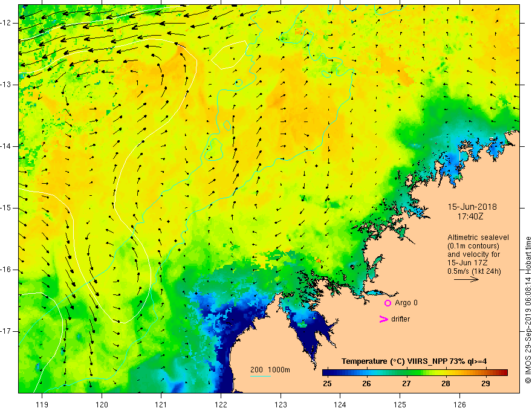
Task: Click the IMOS copyright vertical text
Action: click(x=528, y=310)
